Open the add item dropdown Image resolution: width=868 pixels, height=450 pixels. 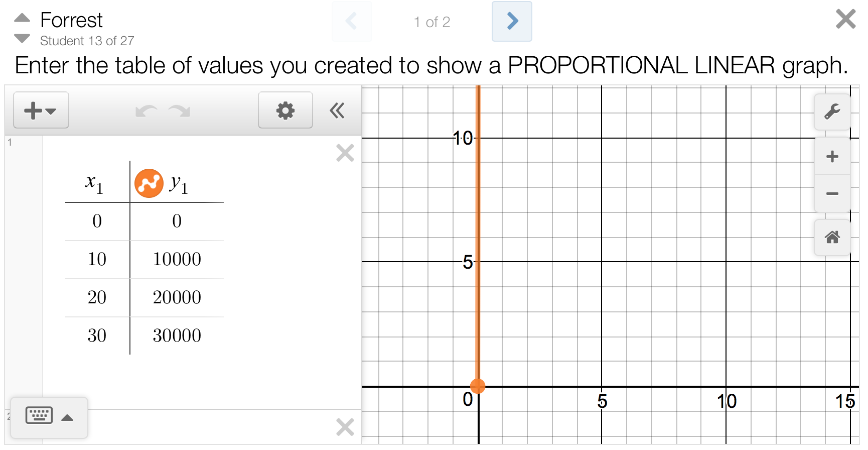tap(41, 110)
